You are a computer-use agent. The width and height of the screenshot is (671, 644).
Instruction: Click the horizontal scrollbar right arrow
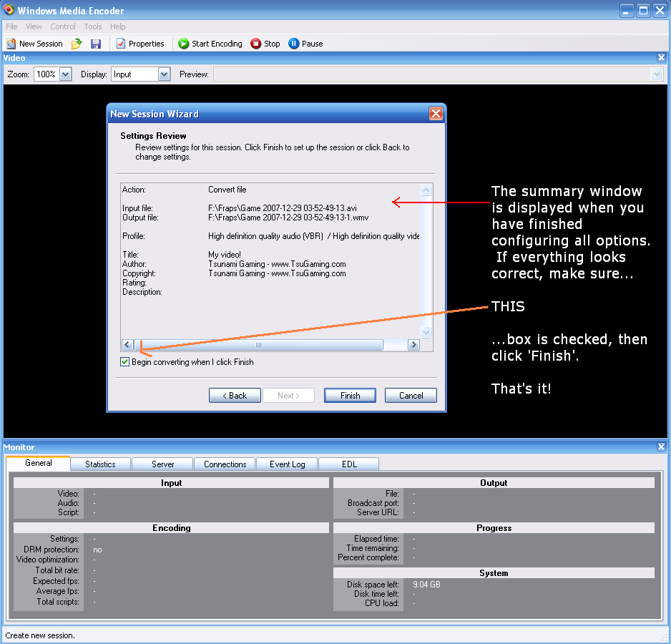413,345
